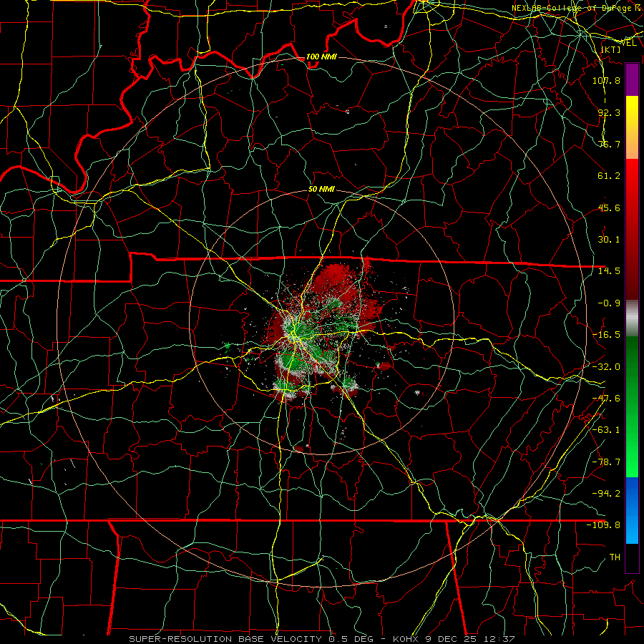Viewport: 644px width, 644px height.
Task: Pick the -63.1 scale label
Action: click(606, 430)
